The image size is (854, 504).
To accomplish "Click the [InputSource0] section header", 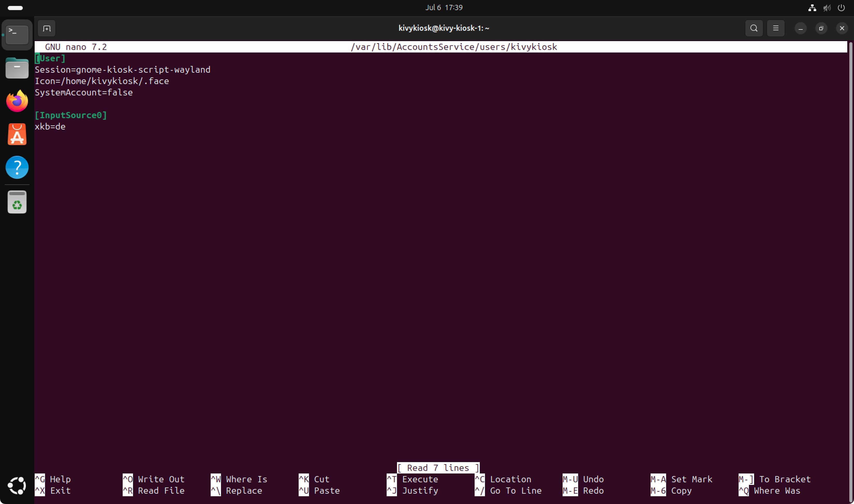I will (71, 115).
